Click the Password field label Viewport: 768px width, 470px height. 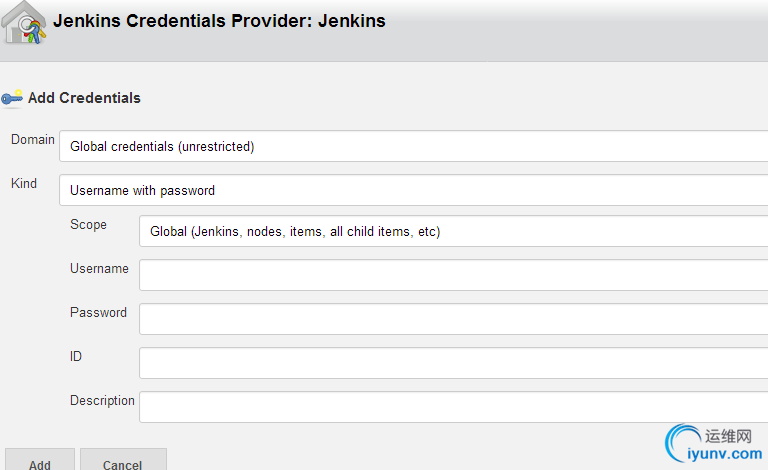(x=98, y=312)
